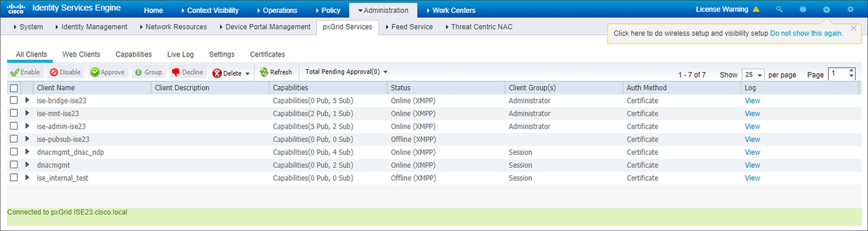
Task: Open the Delete dropdown arrow
Action: click(x=247, y=73)
